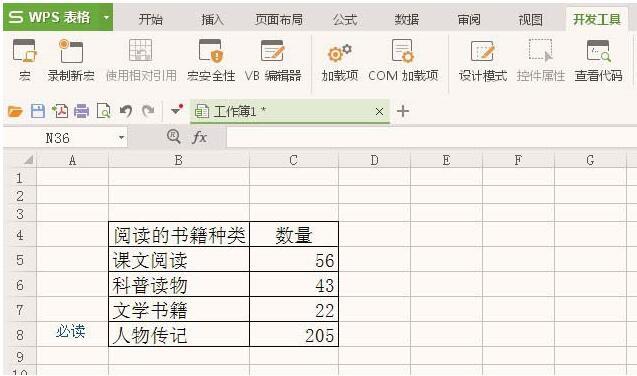The height and width of the screenshot is (376, 637).
Task: Switch to the 页面布局 ribbon tab
Action: 279,19
